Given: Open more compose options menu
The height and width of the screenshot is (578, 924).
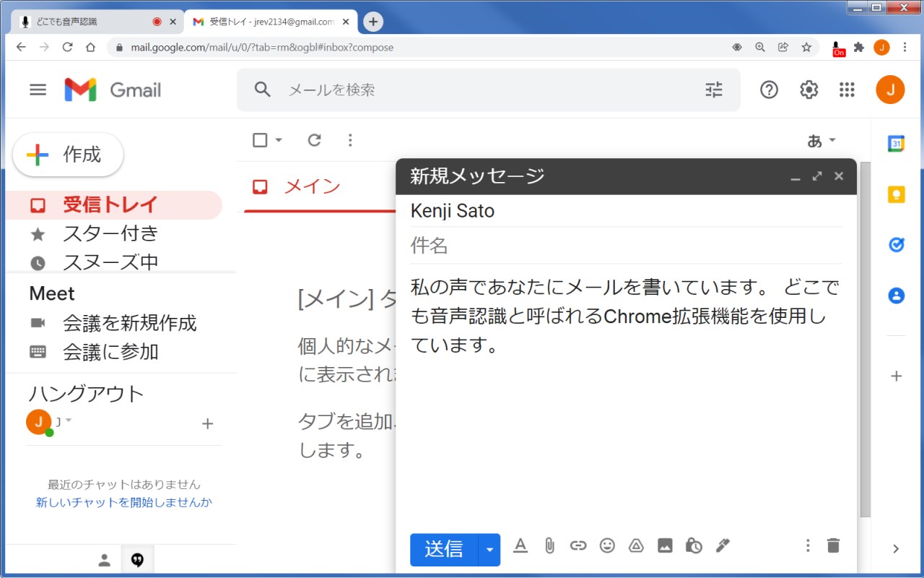Looking at the screenshot, I should (808, 545).
